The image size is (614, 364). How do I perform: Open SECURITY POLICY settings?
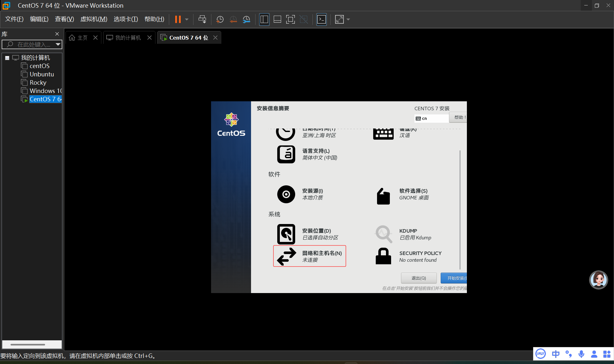coord(408,256)
